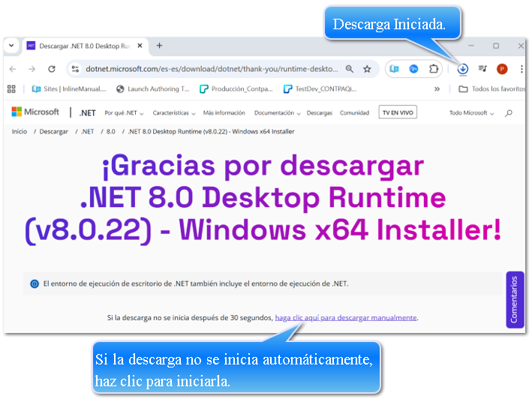Open a new tab with plus button
The width and height of the screenshot is (532, 420).
pos(159,46)
